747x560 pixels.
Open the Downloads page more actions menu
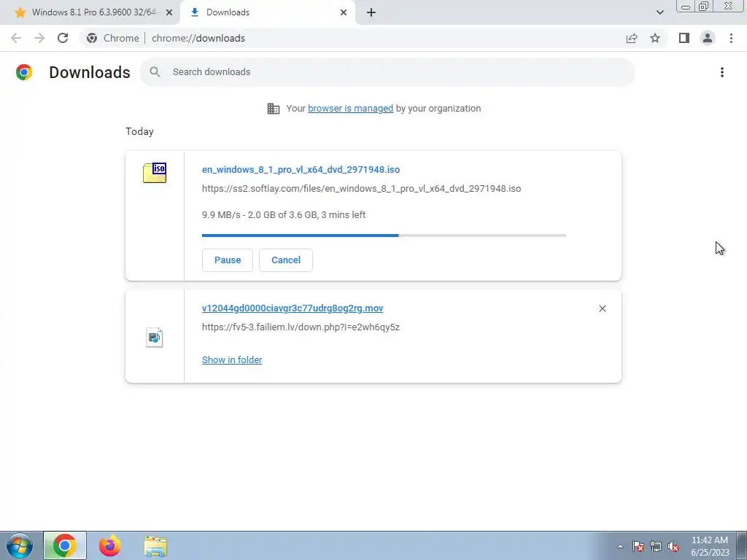tap(721, 72)
